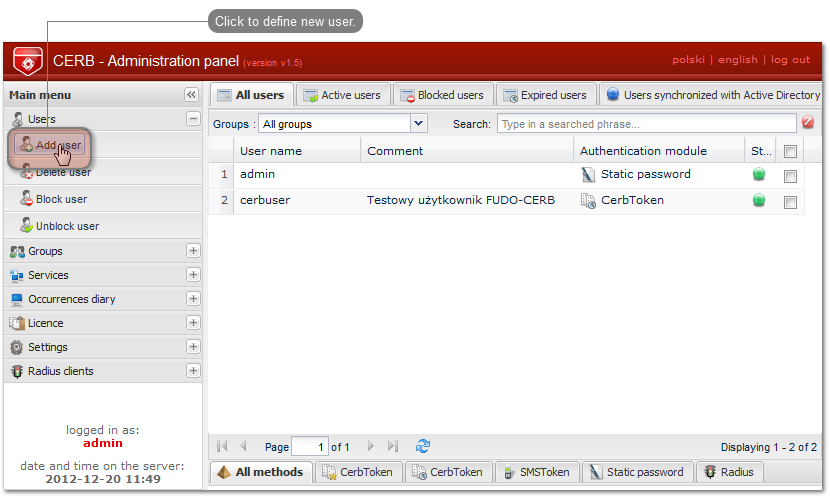
Task: Refresh the users list
Action: tap(423, 446)
